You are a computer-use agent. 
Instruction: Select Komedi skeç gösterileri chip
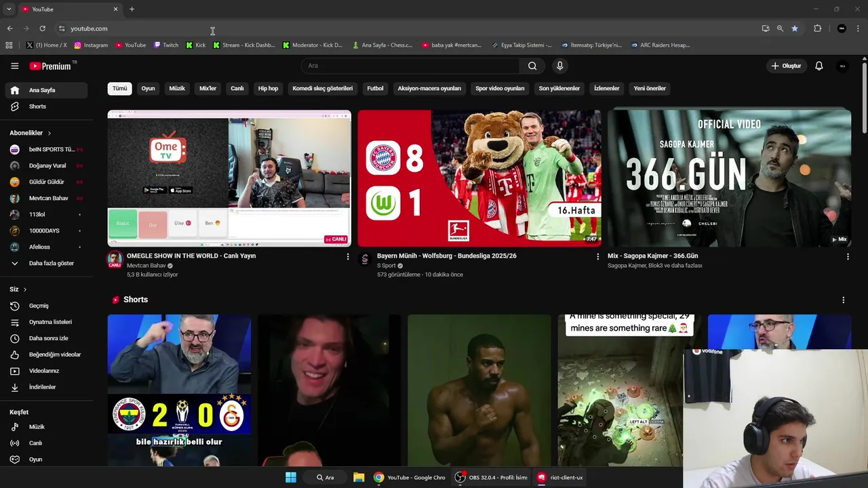(x=323, y=88)
